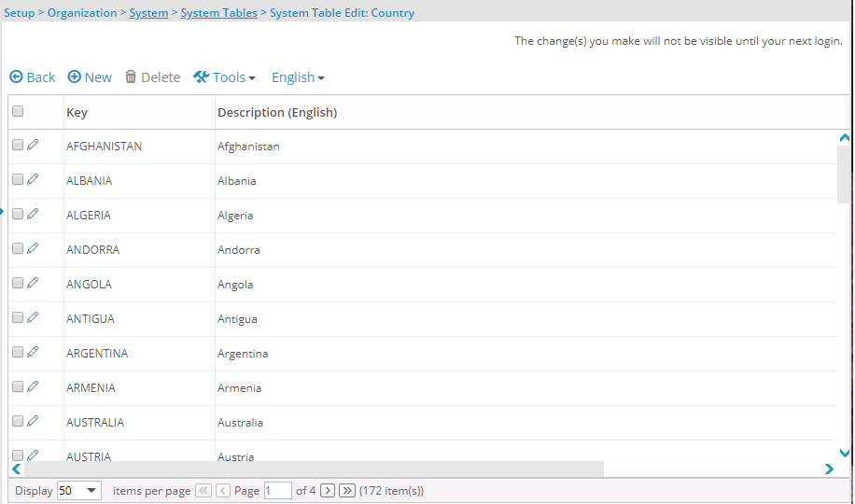The image size is (855, 504).
Task: Click the (172 item(s)) count text
Action: tap(391, 490)
